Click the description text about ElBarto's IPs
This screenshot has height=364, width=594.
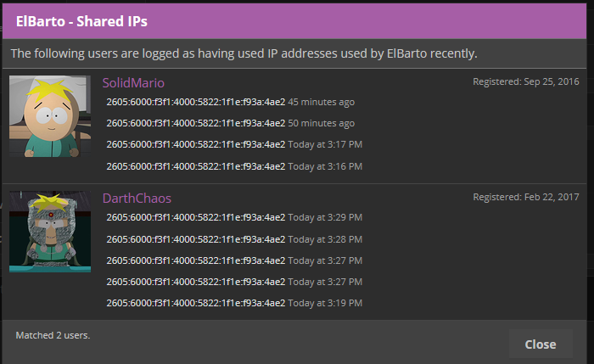point(244,53)
